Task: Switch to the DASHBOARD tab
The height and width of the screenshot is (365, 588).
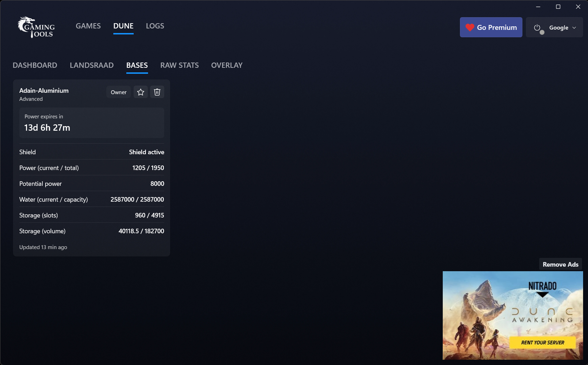Action: pos(35,65)
